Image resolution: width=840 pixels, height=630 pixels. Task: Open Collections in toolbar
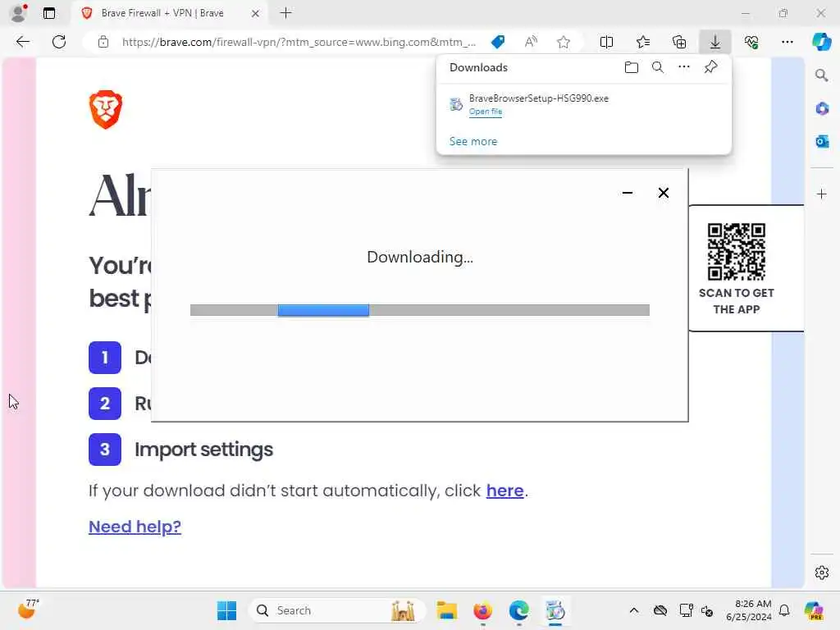(679, 42)
